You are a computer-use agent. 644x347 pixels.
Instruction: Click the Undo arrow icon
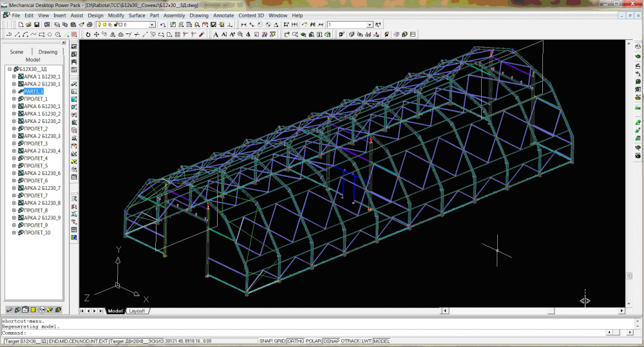tap(163, 24)
